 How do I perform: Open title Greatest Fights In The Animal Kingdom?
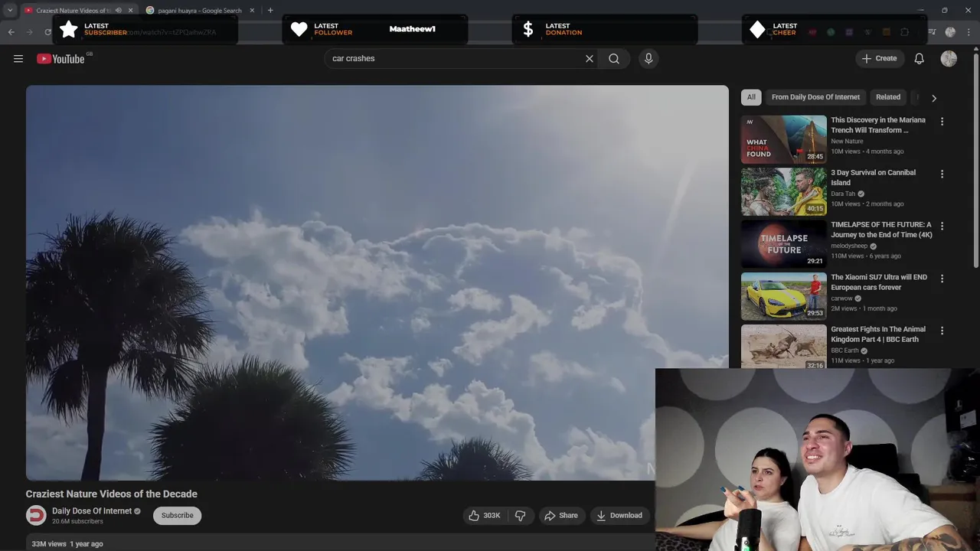coord(878,334)
